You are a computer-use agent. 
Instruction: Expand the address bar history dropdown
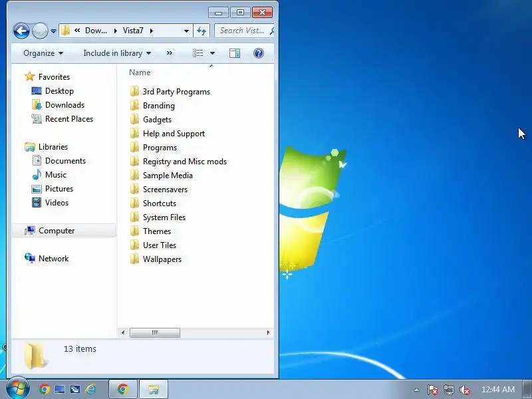pos(186,31)
